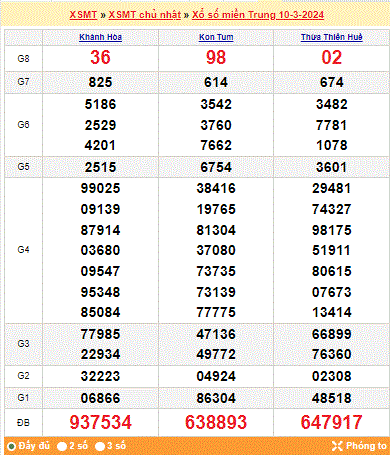Open the Khánh Hòa province link
Image resolution: width=390 pixels, height=456 pixels.
pyautogui.click(x=100, y=37)
